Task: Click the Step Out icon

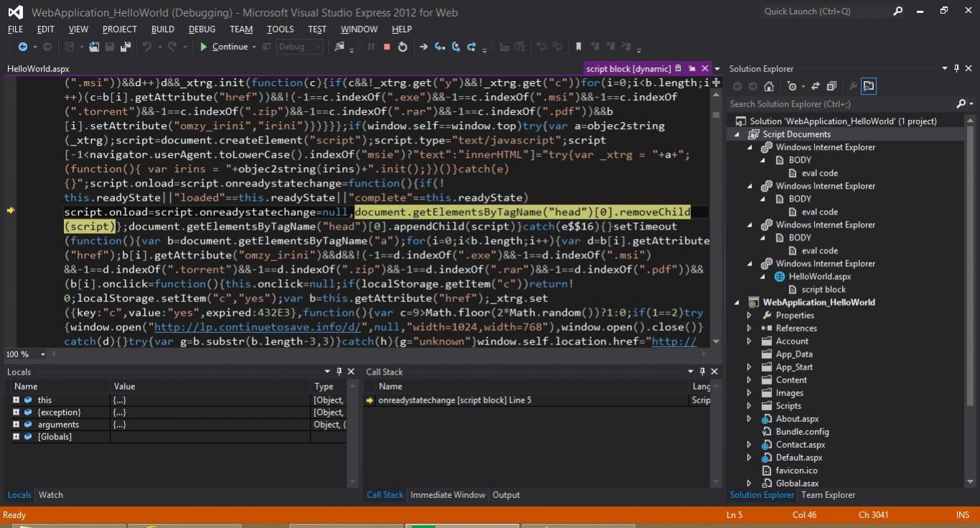Action: click(x=471, y=47)
